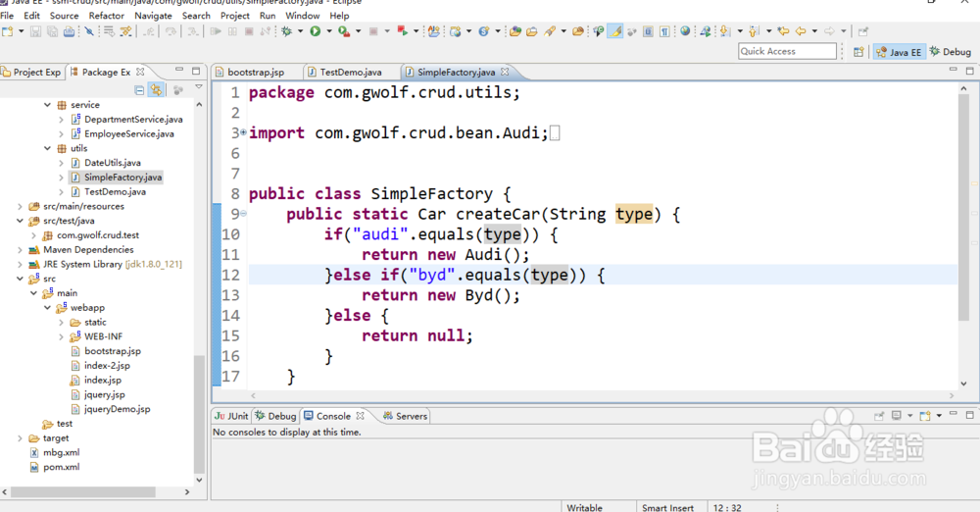Click Package Explorer horizontal scrollbar
980x512 pixels.
click(x=83, y=492)
